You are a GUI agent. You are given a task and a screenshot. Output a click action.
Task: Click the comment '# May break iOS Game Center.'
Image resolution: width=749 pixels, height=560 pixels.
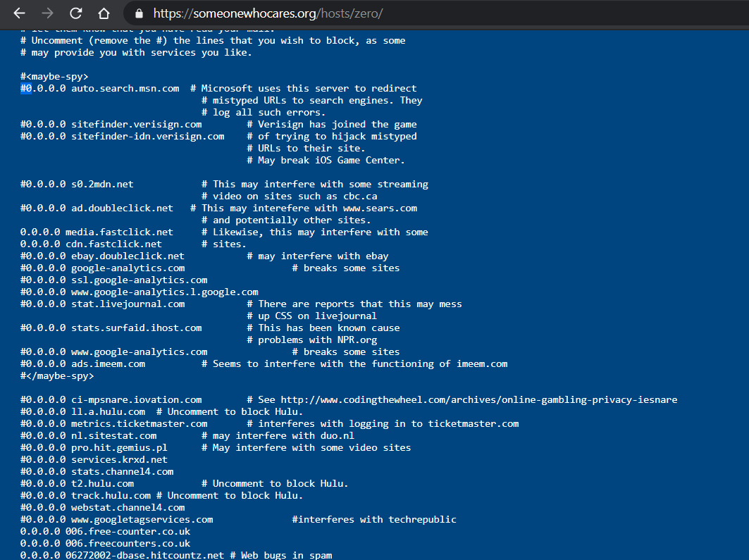point(326,160)
